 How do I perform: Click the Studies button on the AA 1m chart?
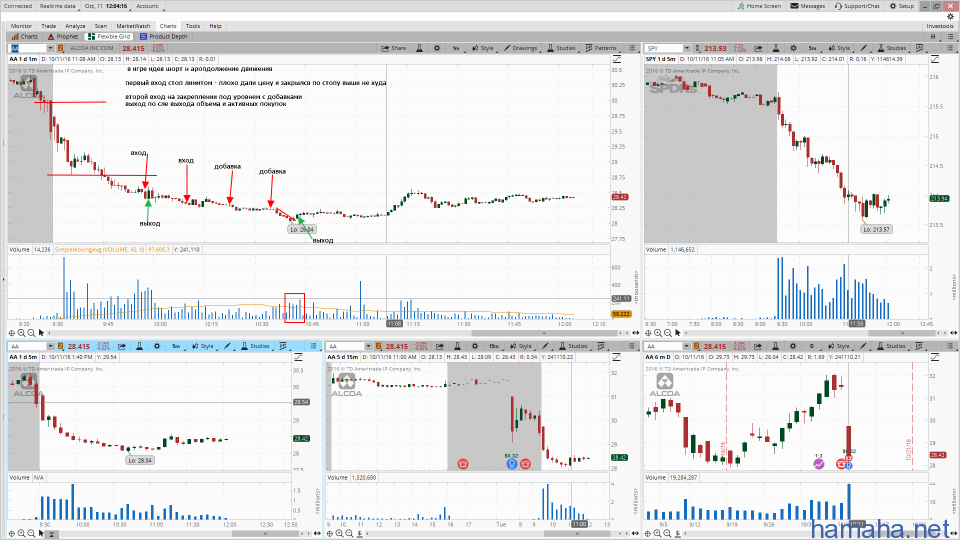tap(561, 48)
